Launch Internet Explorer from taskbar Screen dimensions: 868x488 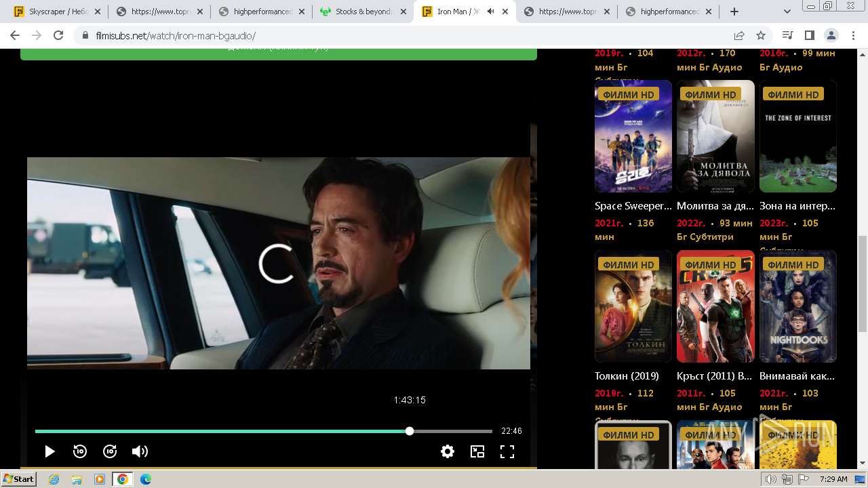[x=54, y=479]
